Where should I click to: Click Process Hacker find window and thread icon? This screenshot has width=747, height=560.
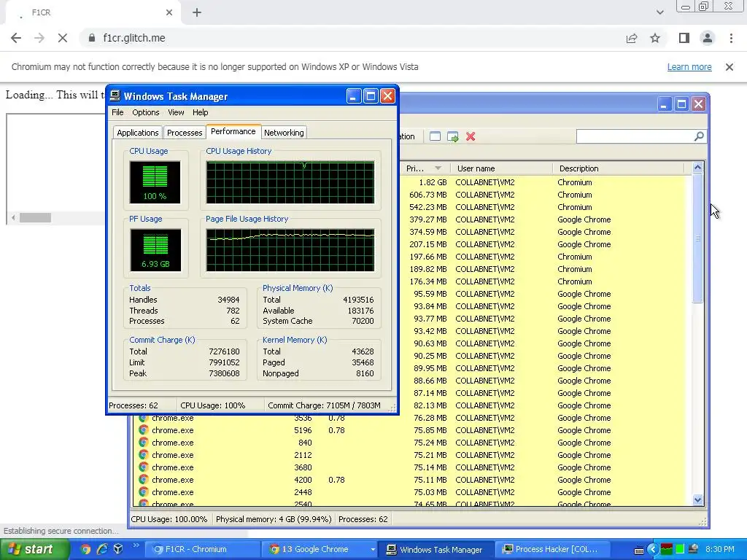click(452, 136)
